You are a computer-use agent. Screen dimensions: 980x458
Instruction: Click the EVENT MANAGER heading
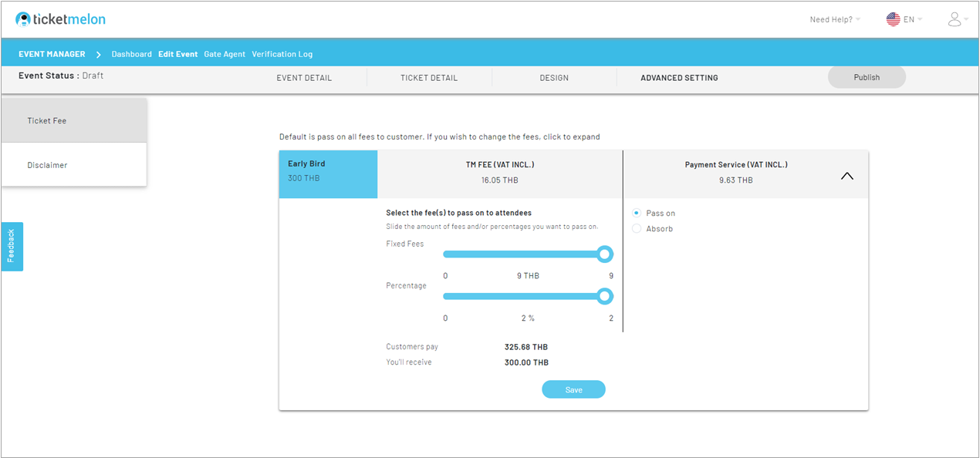[x=52, y=55]
